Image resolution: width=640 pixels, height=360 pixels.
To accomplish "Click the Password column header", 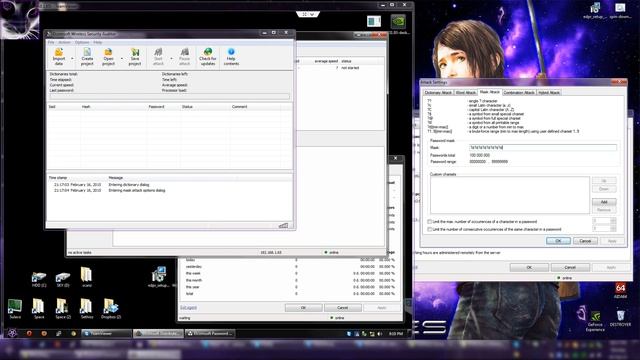I will 163,107.
